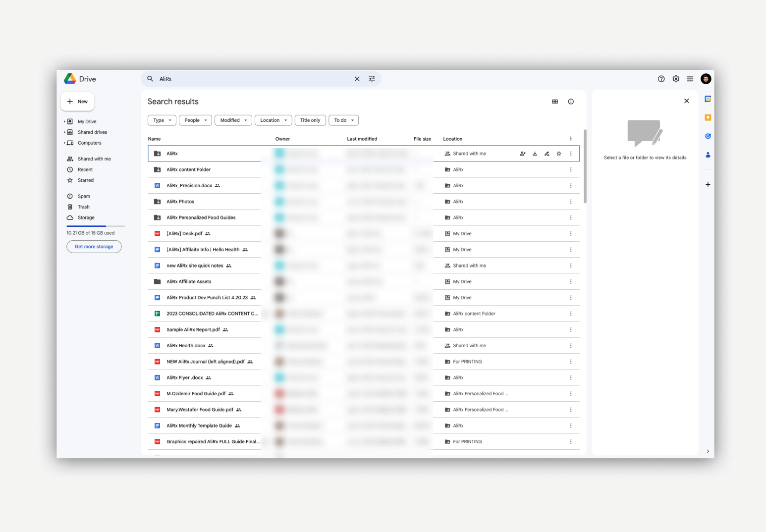Open the Google apps grid
The image size is (766, 532).
pyautogui.click(x=690, y=79)
